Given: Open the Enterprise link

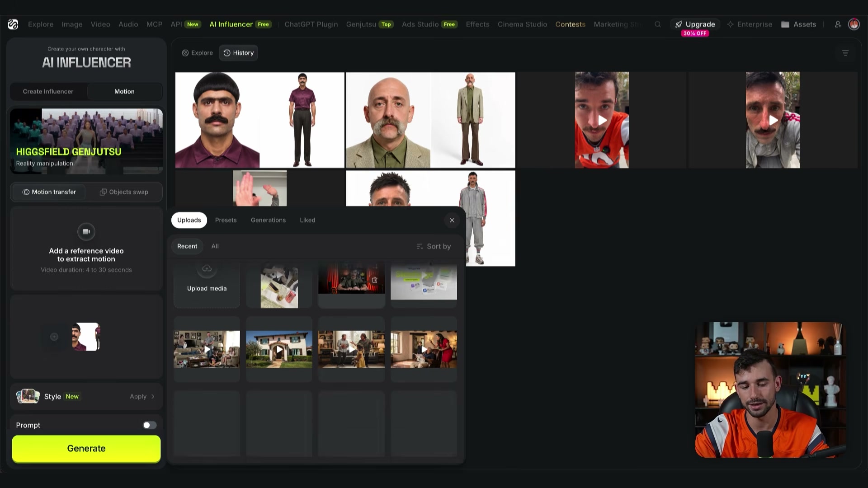Looking at the screenshot, I should pyautogui.click(x=750, y=24).
